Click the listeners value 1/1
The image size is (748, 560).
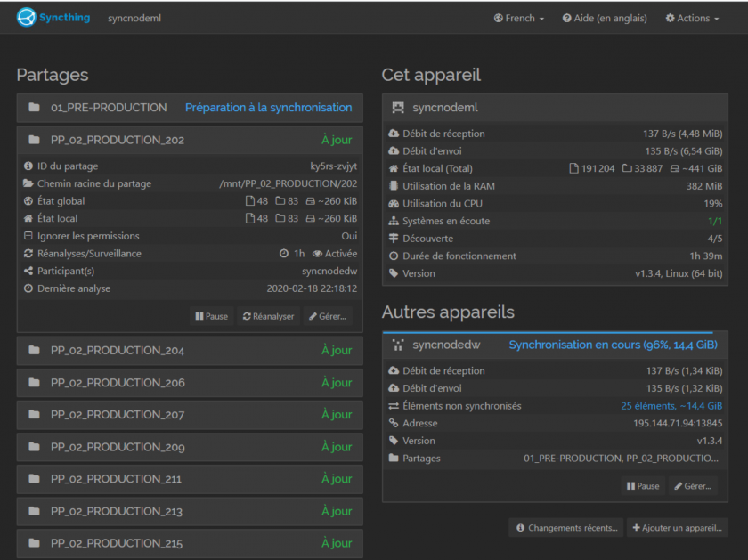pos(715,221)
